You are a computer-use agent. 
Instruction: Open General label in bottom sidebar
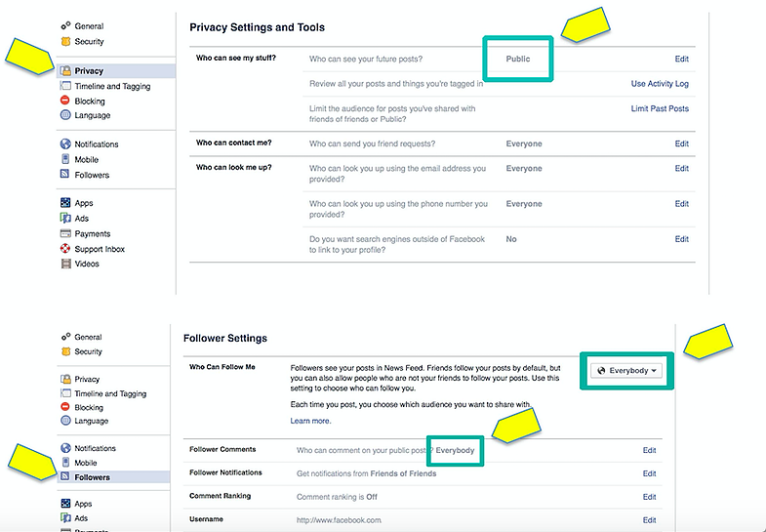[x=88, y=337]
